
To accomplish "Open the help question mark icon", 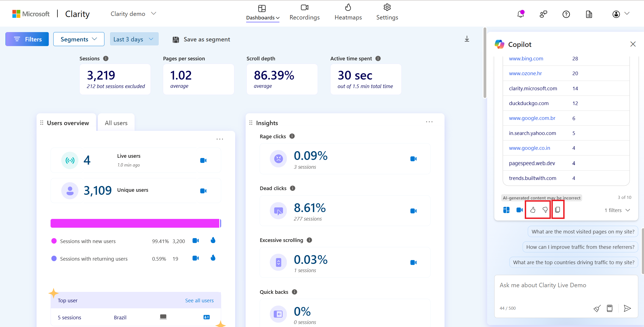I will [x=566, y=14].
